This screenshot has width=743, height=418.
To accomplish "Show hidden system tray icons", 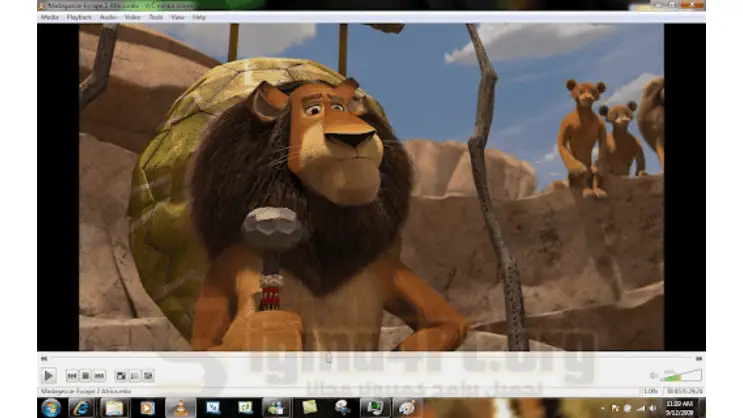I will [x=602, y=408].
